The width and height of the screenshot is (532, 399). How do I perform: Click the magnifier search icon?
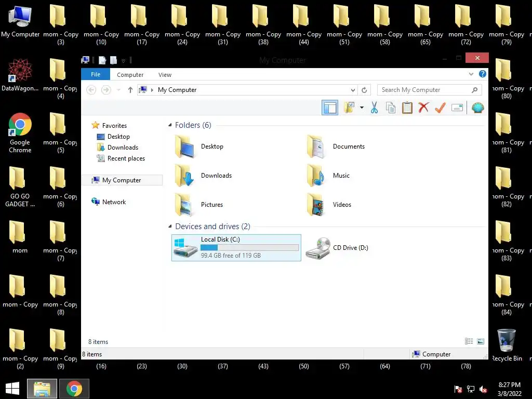pos(475,90)
